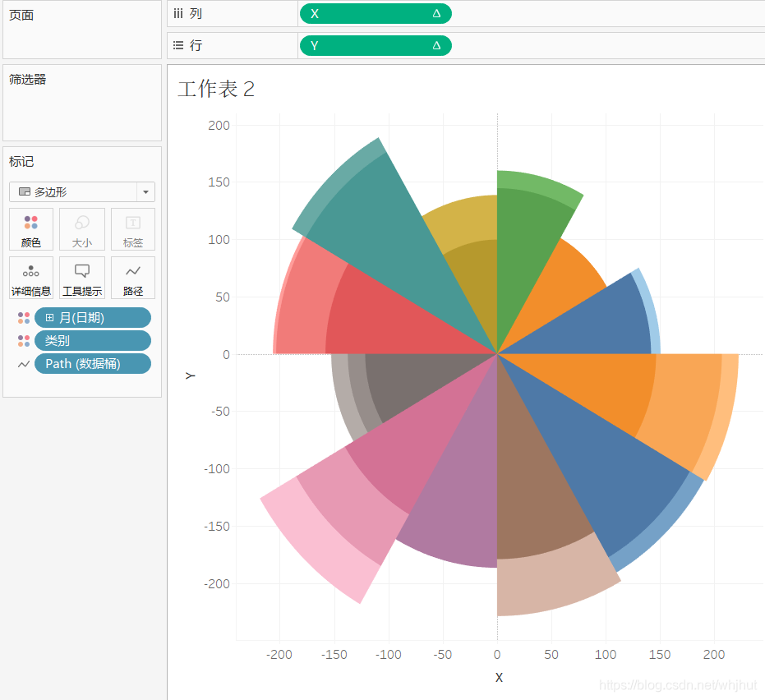This screenshot has width=765, height=700.
Task: Click the 200 label on the Y axis
Action: (x=219, y=126)
